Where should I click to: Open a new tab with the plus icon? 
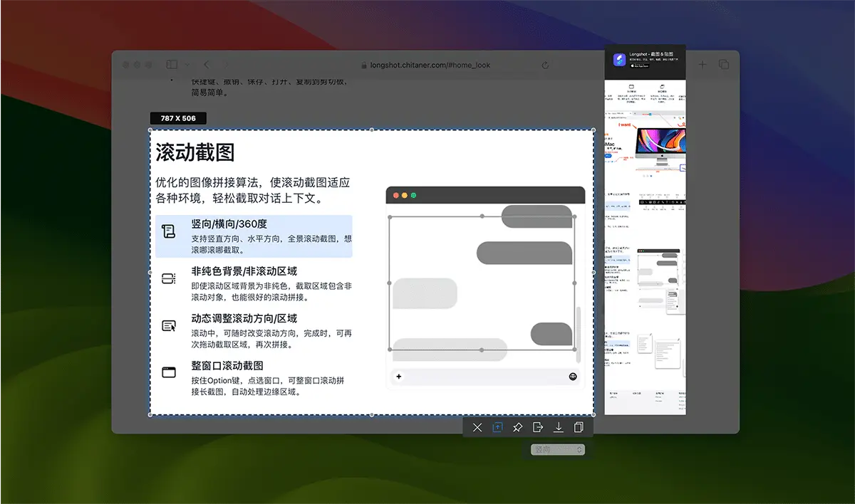[x=702, y=63]
